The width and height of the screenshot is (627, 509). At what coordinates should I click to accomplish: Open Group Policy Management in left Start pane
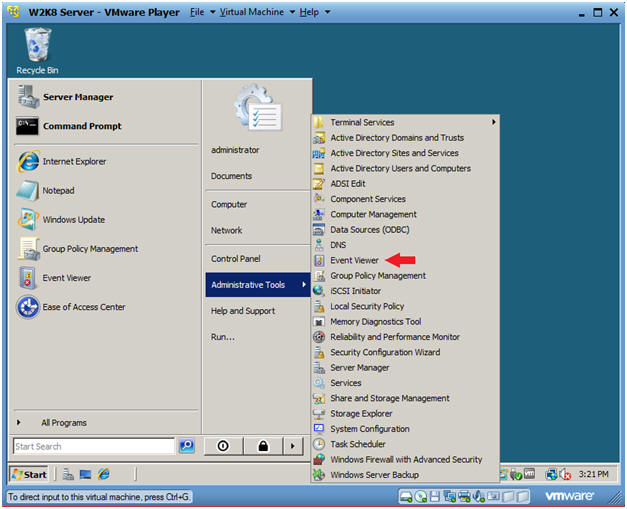click(78, 249)
